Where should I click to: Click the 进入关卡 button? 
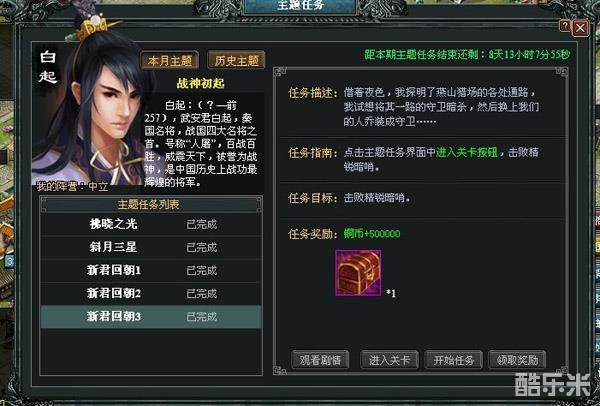point(389,360)
